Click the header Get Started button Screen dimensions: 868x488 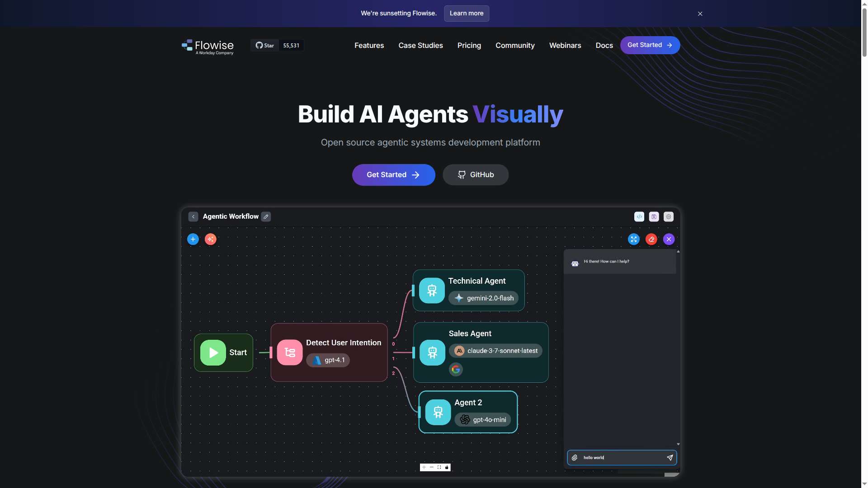pyautogui.click(x=650, y=45)
